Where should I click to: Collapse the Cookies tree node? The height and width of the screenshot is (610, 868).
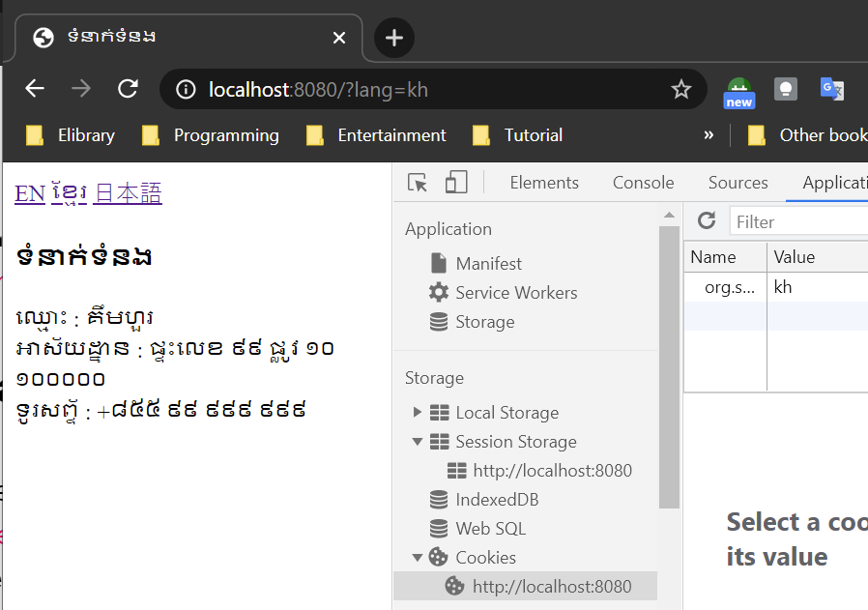pos(418,558)
